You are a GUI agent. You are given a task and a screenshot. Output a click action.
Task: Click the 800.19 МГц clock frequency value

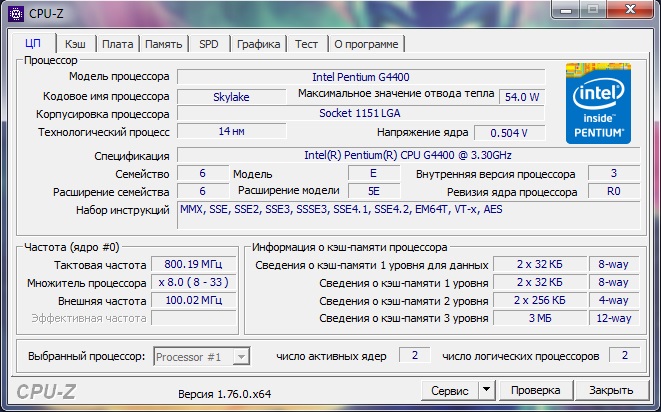click(x=193, y=264)
